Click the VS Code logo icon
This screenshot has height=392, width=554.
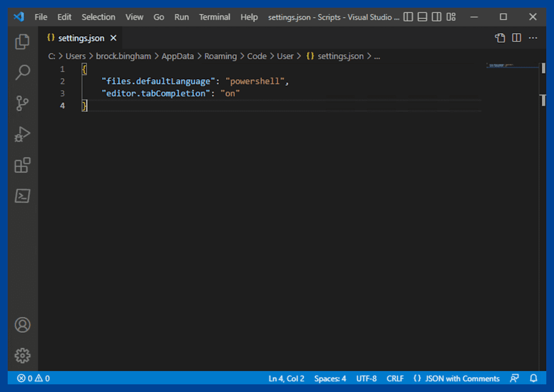[x=19, y=17]
